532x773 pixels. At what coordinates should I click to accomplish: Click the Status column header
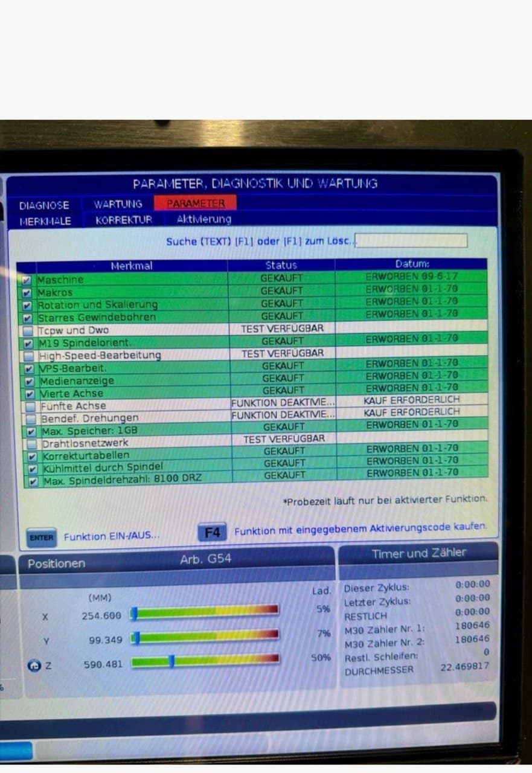(x=281, y=265)
